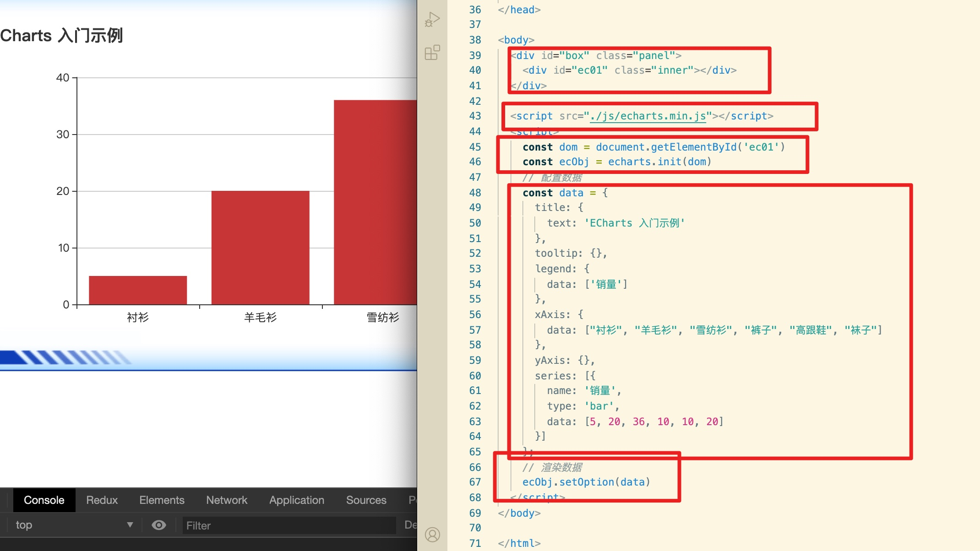Focus the console Filter input field

(x=289, y=525)
